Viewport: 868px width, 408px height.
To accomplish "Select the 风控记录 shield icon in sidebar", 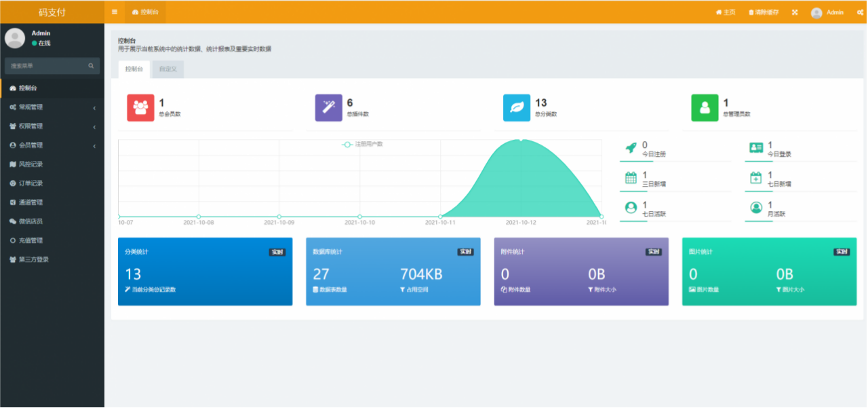I will (12, 164).
